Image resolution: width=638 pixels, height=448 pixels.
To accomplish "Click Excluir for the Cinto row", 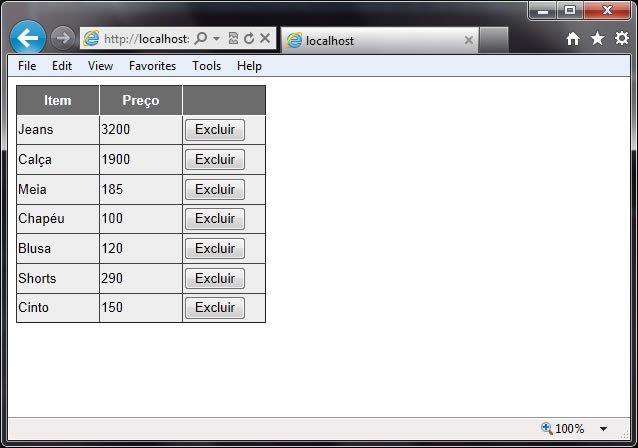I will (215, 308).
